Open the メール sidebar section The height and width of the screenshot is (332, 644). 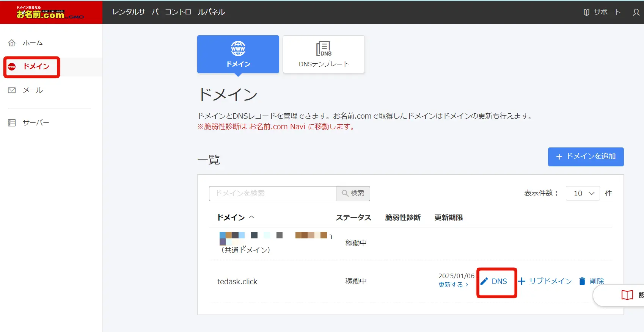[33, 90]
